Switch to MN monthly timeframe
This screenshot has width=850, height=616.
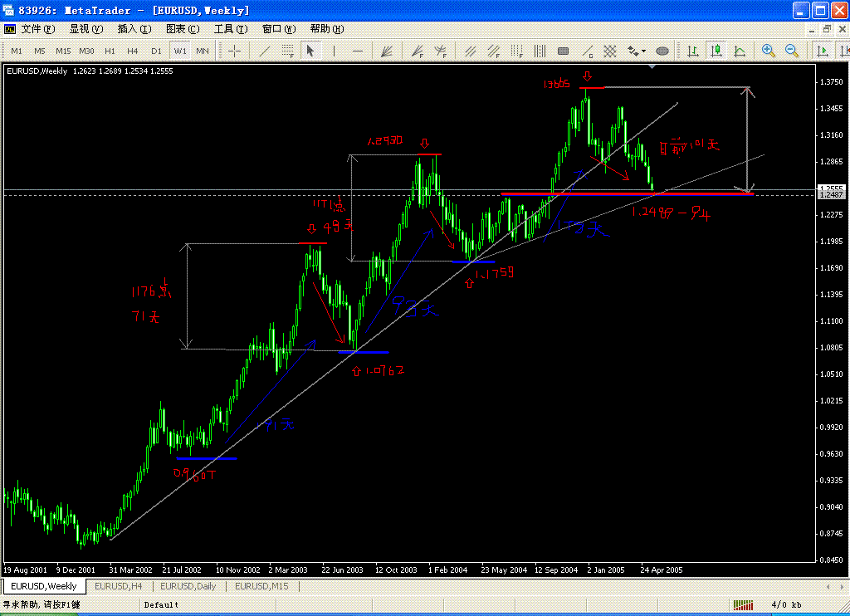203,51
